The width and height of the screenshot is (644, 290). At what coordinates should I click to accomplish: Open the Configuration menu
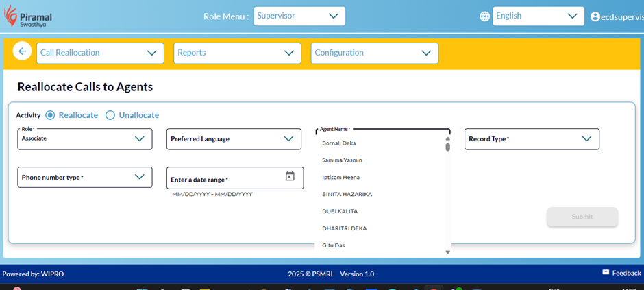coord(374,53)
